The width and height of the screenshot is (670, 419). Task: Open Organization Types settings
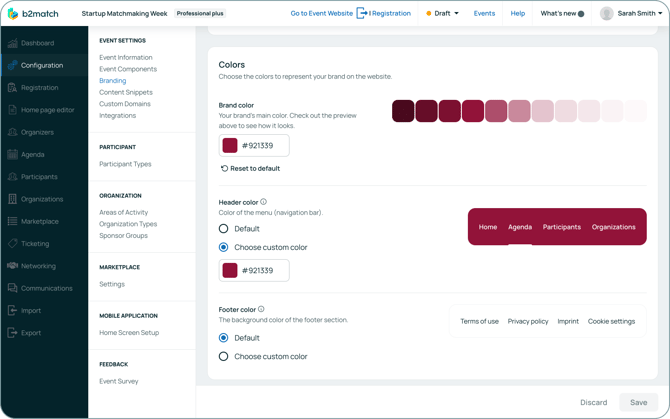click(x=128, y=224)
